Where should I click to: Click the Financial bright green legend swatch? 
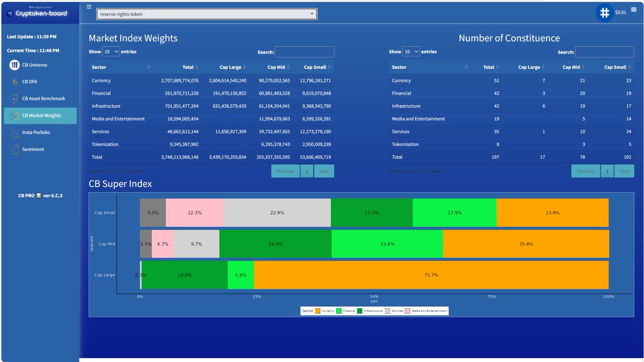[x=339, y=311]
